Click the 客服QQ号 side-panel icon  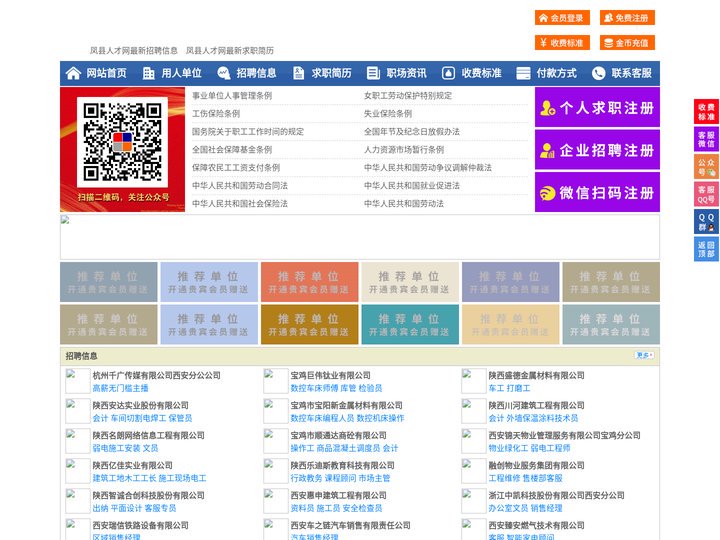(706, 194)
